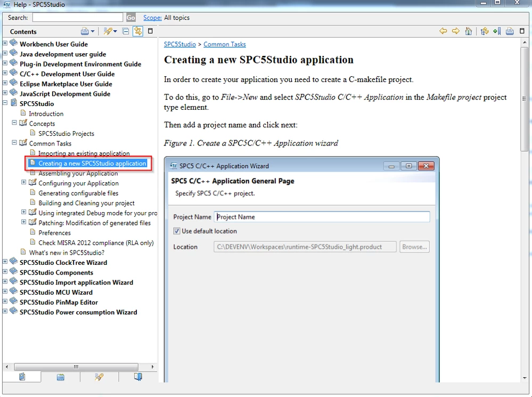Expand Using integrated Debug mode node
Viewport: 532px width, 397px height.
pos(24,212)
